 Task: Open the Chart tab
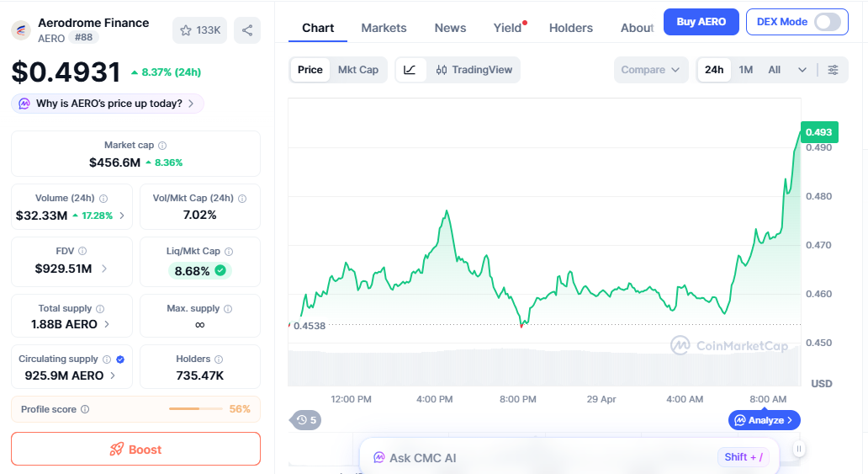click(x=318, y=28)
